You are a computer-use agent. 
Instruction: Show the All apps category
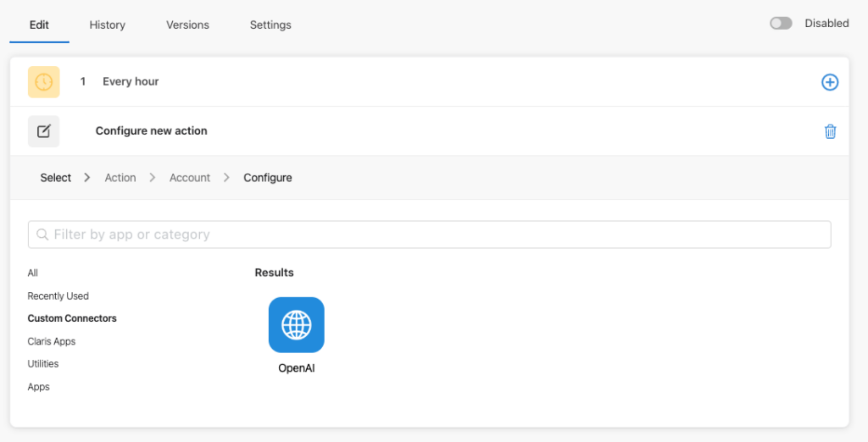33,273
